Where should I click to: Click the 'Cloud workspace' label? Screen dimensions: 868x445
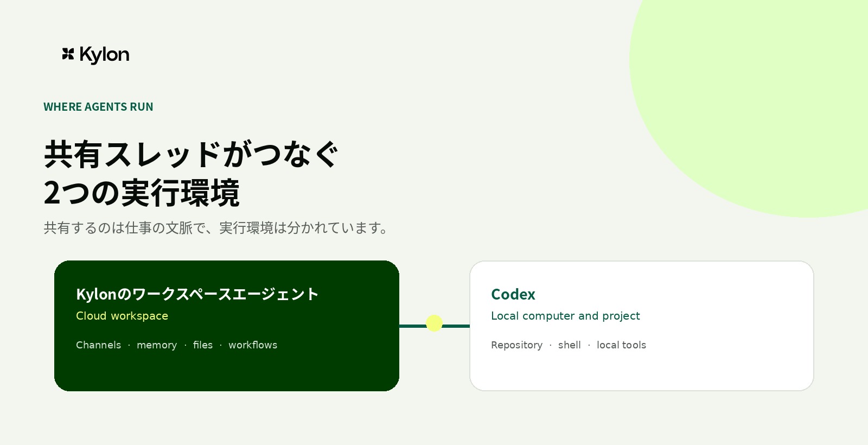(122, 316)
